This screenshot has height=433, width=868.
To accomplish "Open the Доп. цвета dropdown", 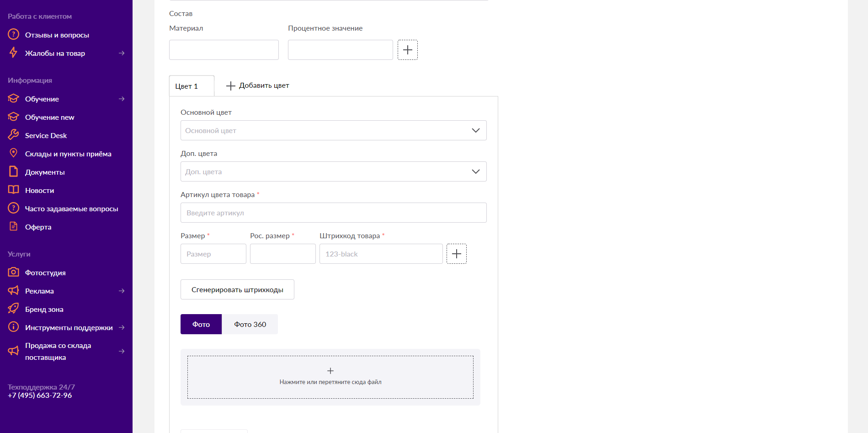I will pyautogui.click(x=334, y=171).
